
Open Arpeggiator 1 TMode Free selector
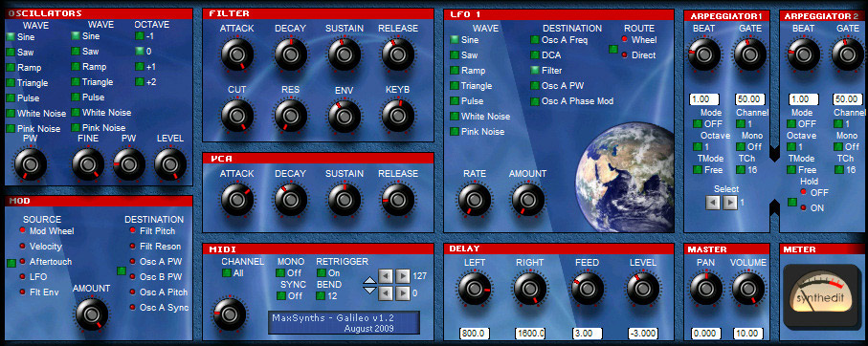coord(698,170)
